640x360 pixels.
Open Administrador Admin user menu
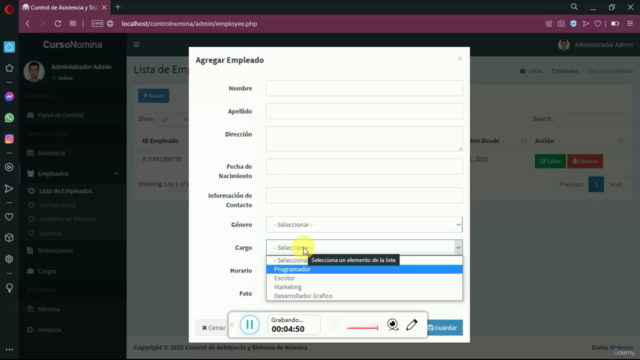[596, 45]
